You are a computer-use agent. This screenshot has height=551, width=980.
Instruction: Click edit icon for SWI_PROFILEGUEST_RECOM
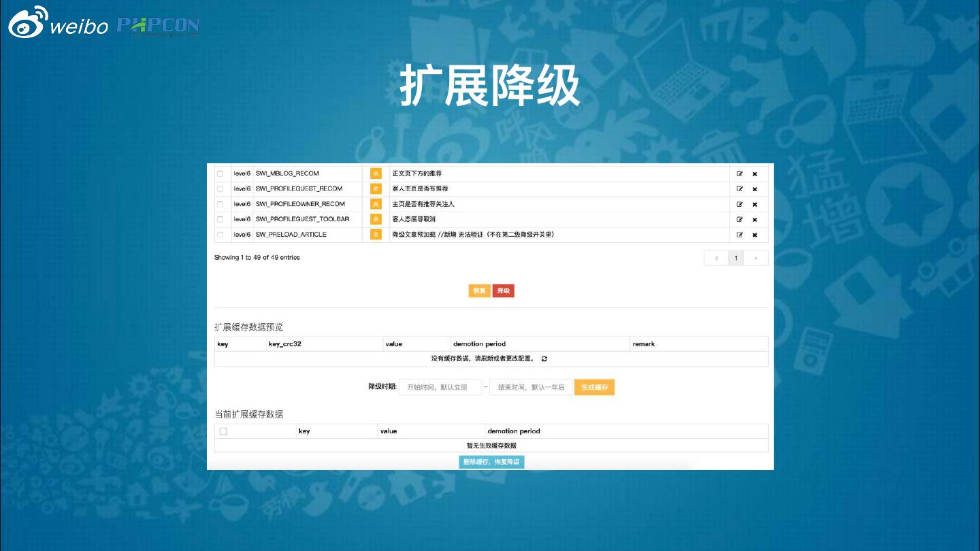(740, 189)
